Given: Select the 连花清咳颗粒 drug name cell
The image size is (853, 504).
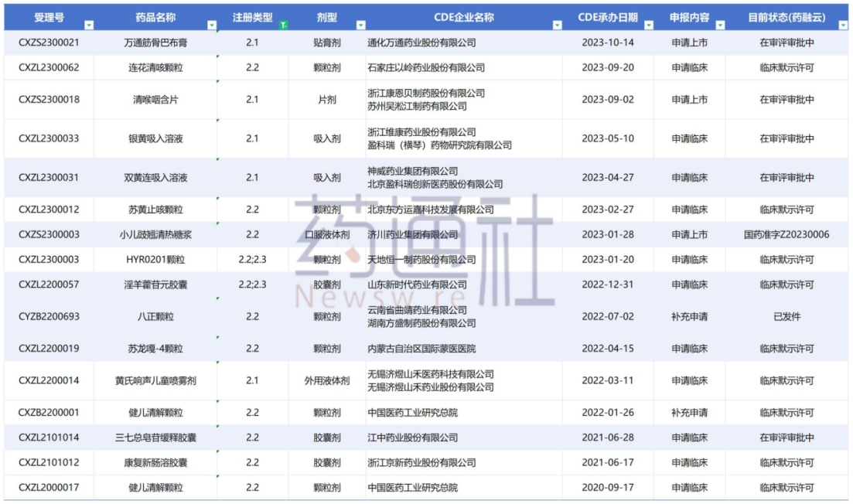Looking at the screenshot, I should 155,67.
